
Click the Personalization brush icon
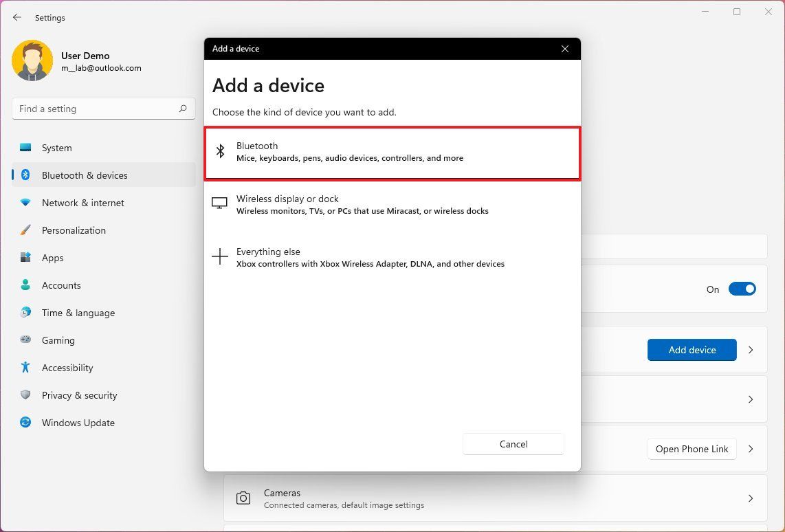[25, 230]
